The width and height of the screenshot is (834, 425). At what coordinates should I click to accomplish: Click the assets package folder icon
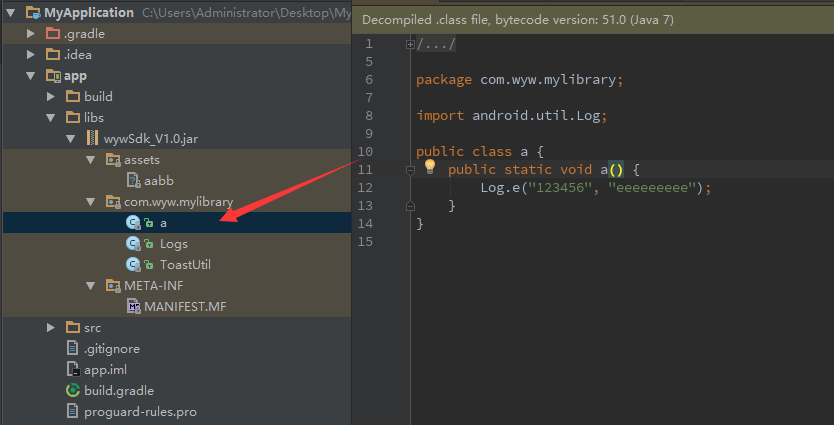click(x=113, y=160)
